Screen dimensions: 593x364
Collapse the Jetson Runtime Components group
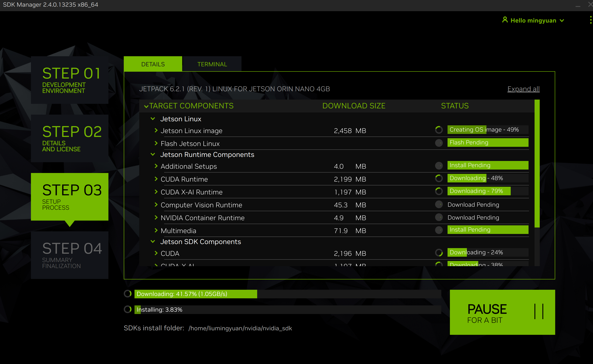pyautogui.click(x=153, y=154)
